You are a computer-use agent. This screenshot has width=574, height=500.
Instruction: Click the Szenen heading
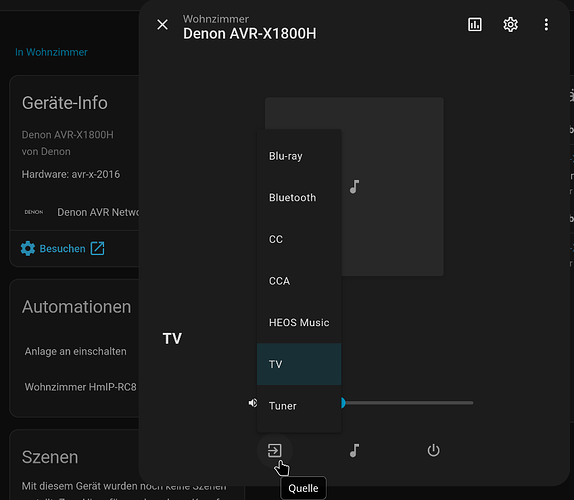coord(50,457)
